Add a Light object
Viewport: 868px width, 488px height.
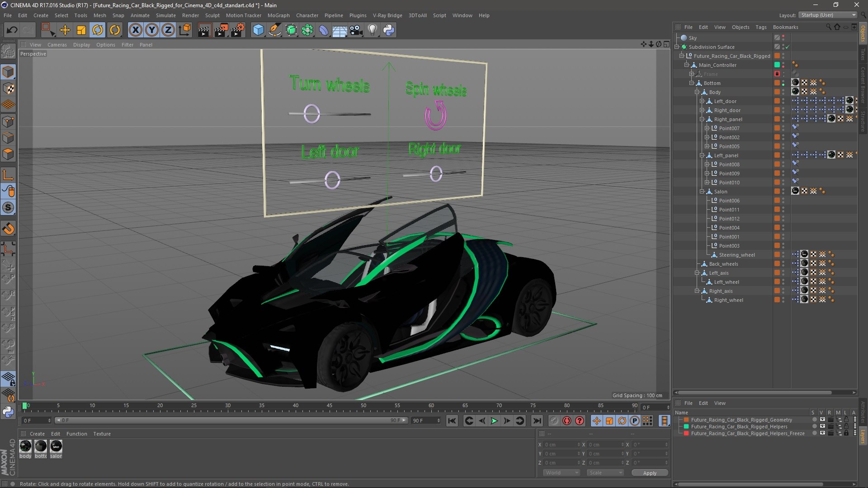click(x=372, y=30)
